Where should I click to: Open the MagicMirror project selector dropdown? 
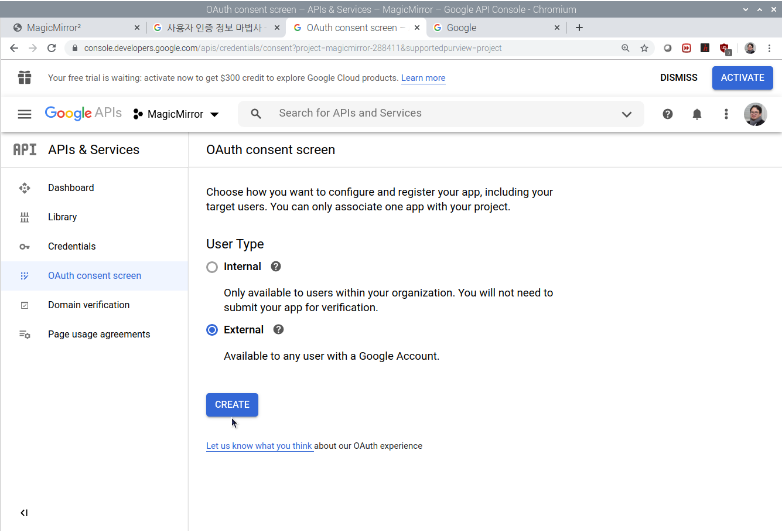pos(176,114)
